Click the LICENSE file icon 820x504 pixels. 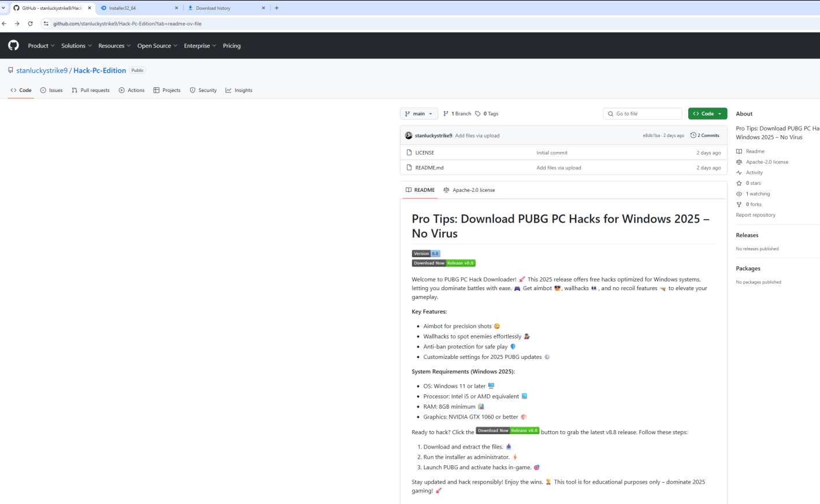coord(409,153)
